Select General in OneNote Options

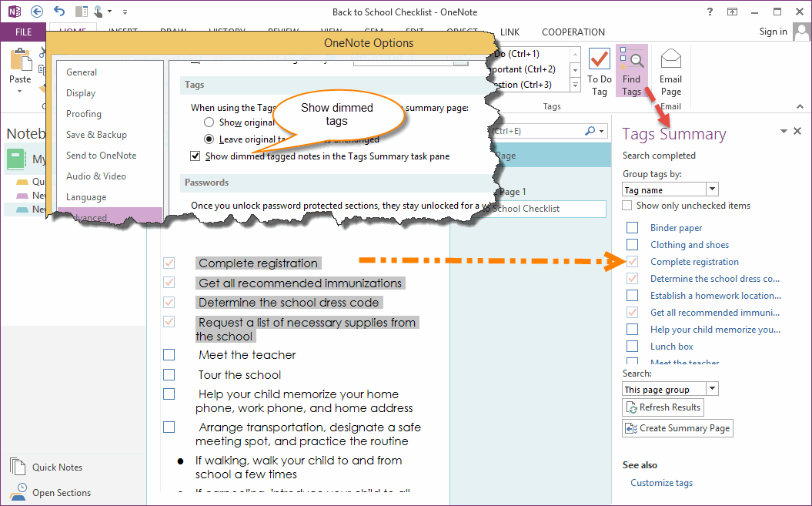click(82, 72)
